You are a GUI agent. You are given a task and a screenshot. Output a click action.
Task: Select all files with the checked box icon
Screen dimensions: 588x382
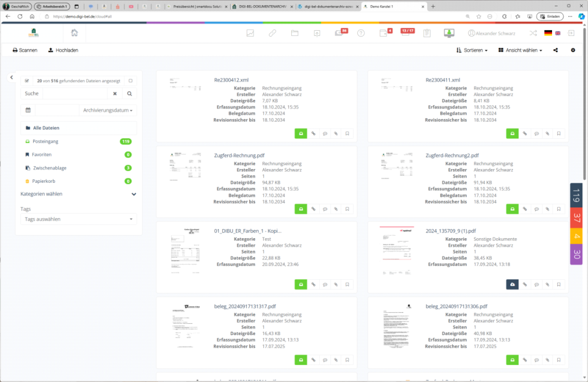(x=27, y=81)
